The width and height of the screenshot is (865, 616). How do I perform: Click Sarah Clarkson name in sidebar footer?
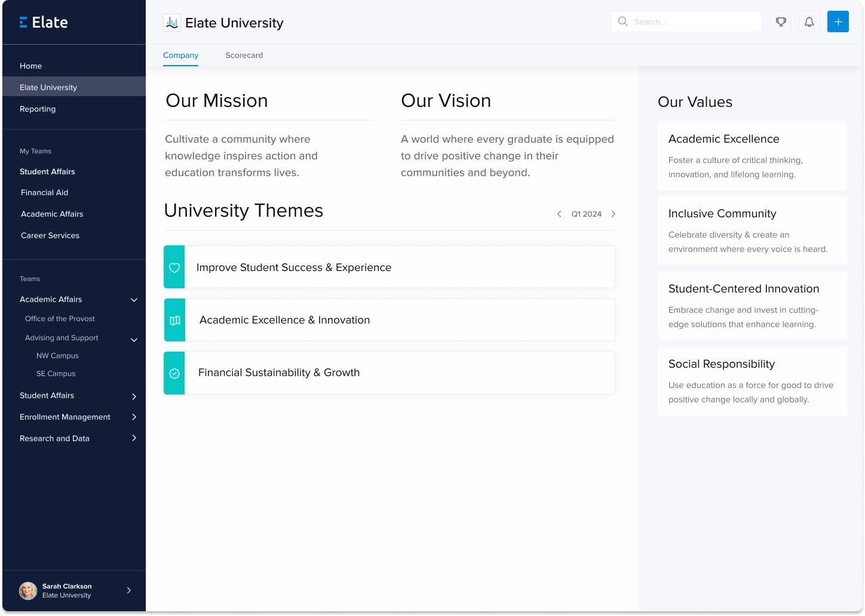[x=67, y=586]
